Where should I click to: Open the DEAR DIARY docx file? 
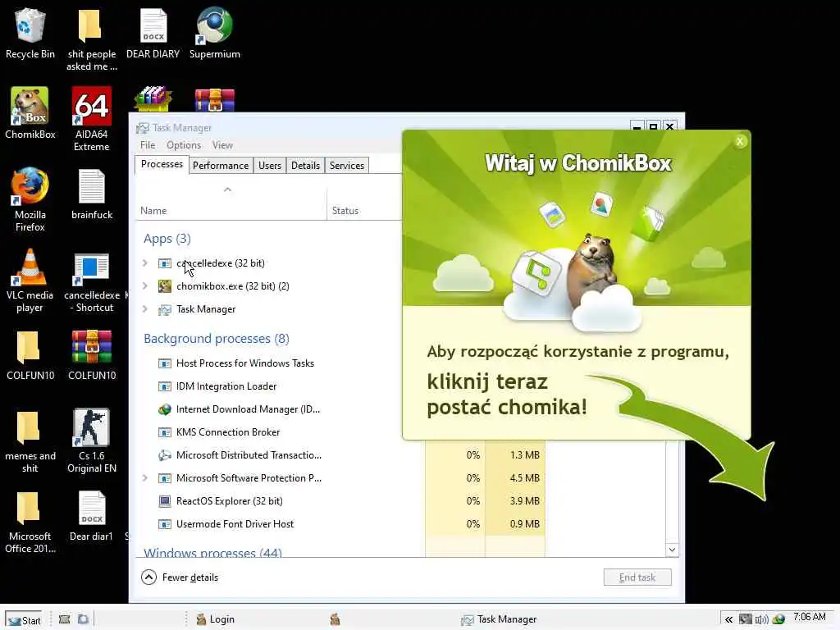tap(153, 33)
